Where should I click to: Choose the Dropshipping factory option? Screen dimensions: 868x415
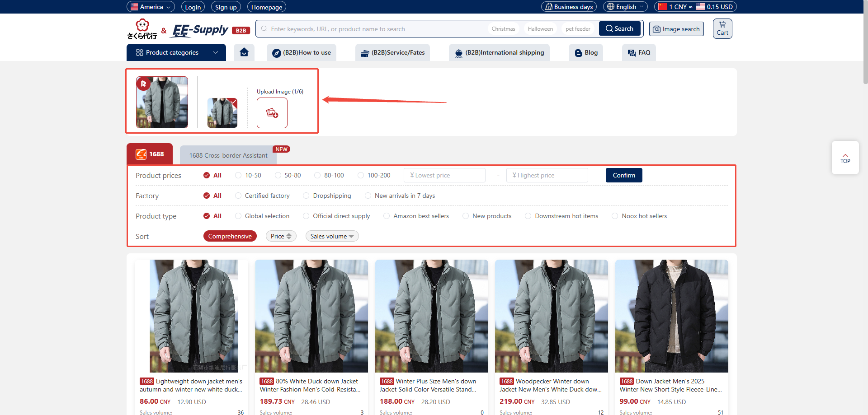point(327,196)
